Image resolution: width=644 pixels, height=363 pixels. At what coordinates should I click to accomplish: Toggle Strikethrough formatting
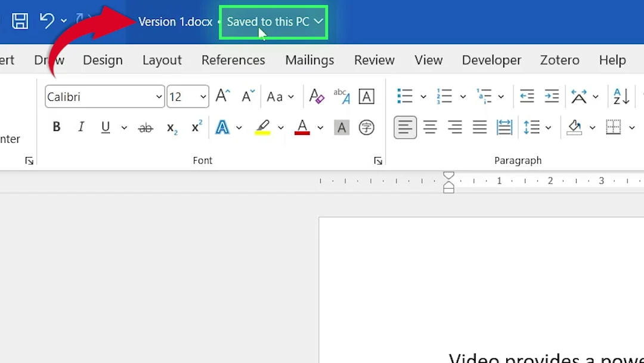click(145, 128)
